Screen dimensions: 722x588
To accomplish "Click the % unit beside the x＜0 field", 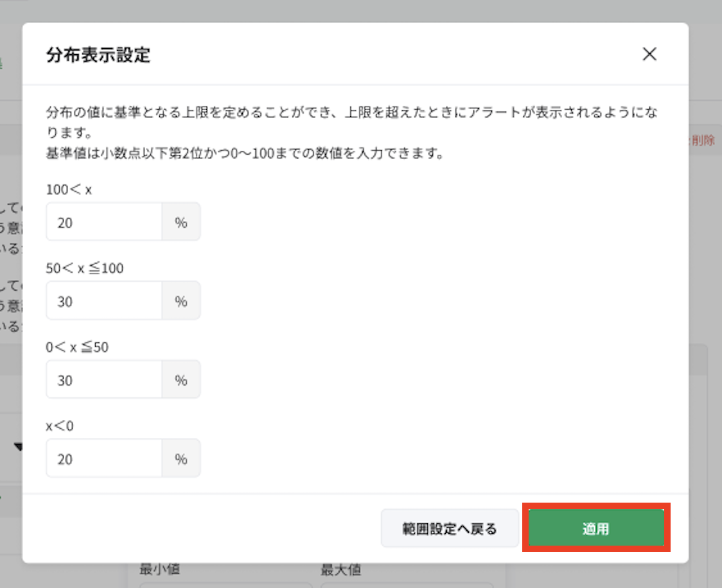I will pyautogui.click(x=180, y=458).
